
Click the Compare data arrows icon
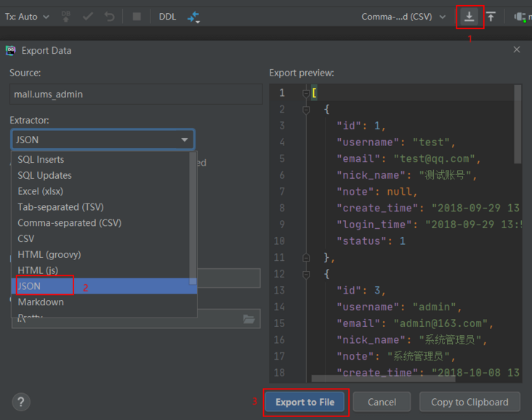point(193,17)
